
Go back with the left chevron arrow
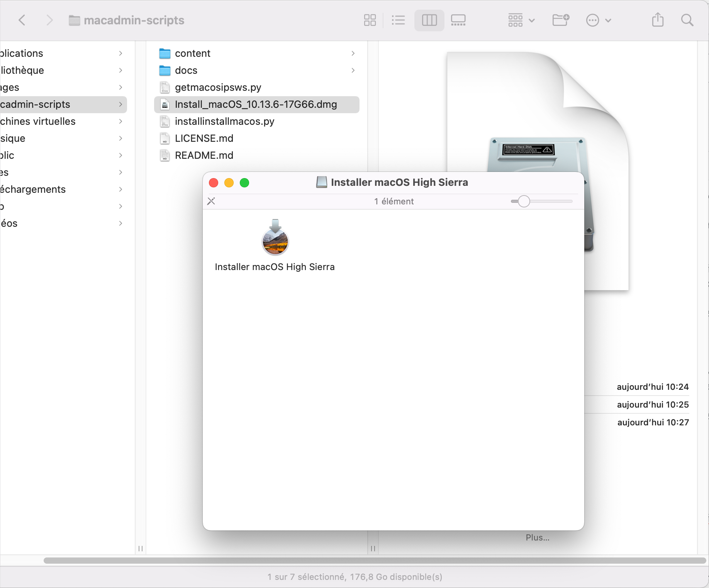[22, 20]
